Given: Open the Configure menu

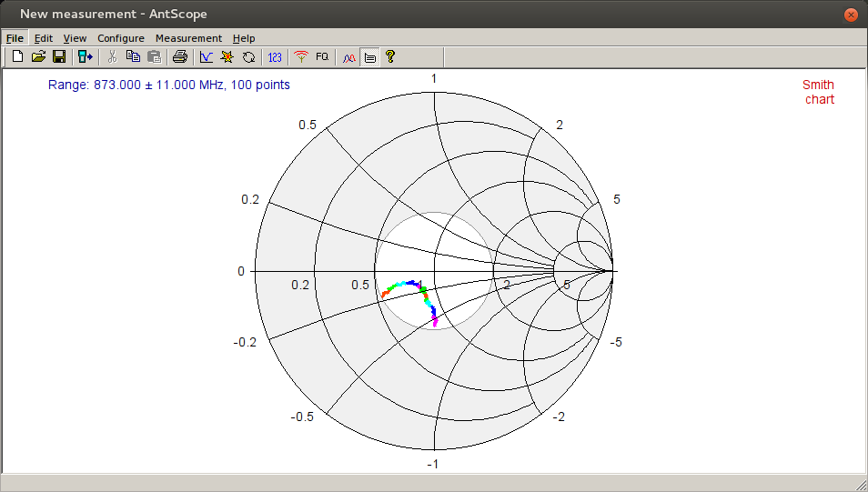Looking at the screenshot, I should coord(121,38).
